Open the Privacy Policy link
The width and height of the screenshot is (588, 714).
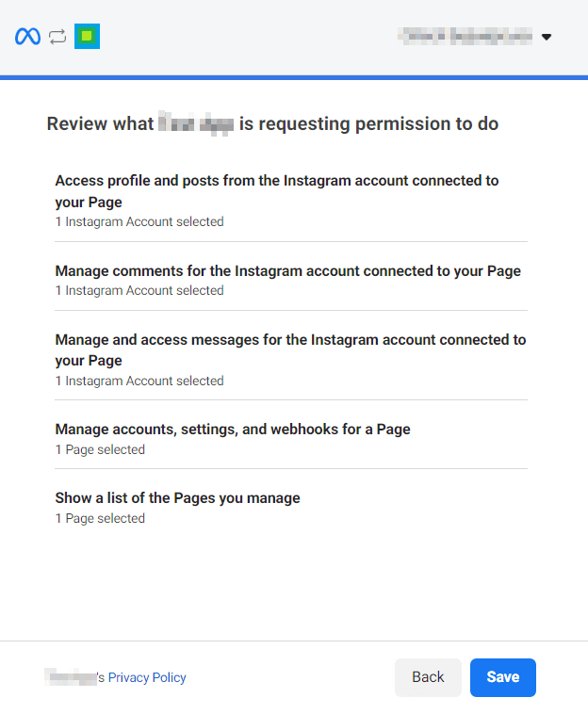(x=147, y=677)
